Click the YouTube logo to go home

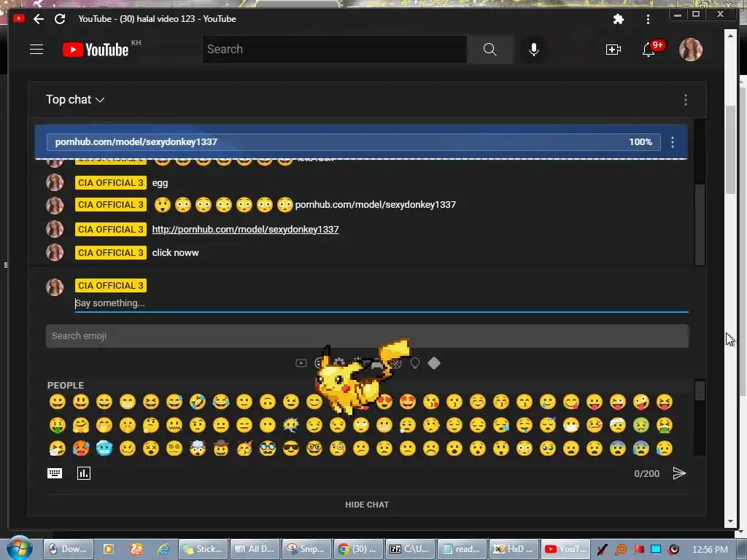tap(96, 50)
